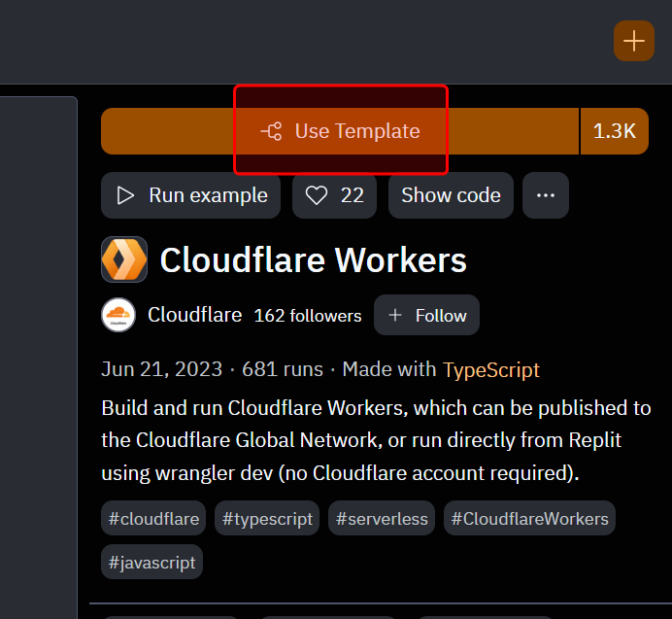Click the Cloudflare Workers title heading
Screen dimensions: 672x619
313,260
